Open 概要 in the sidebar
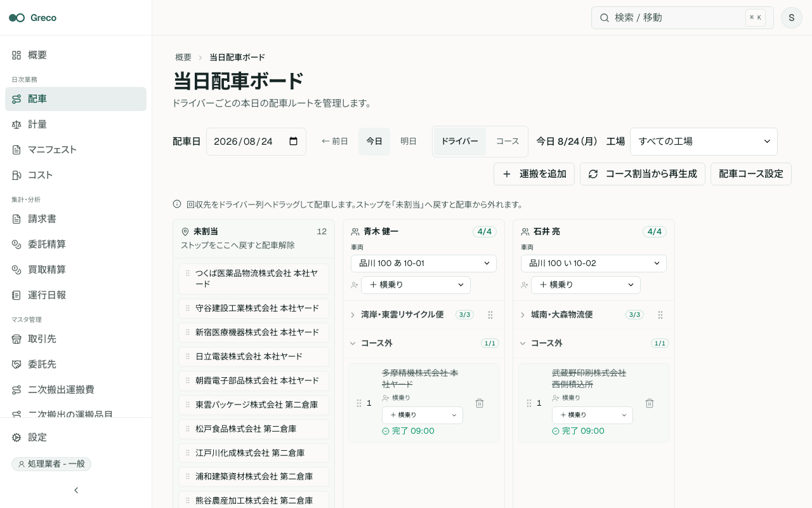812x508 pixels. [x=75, y=55]
